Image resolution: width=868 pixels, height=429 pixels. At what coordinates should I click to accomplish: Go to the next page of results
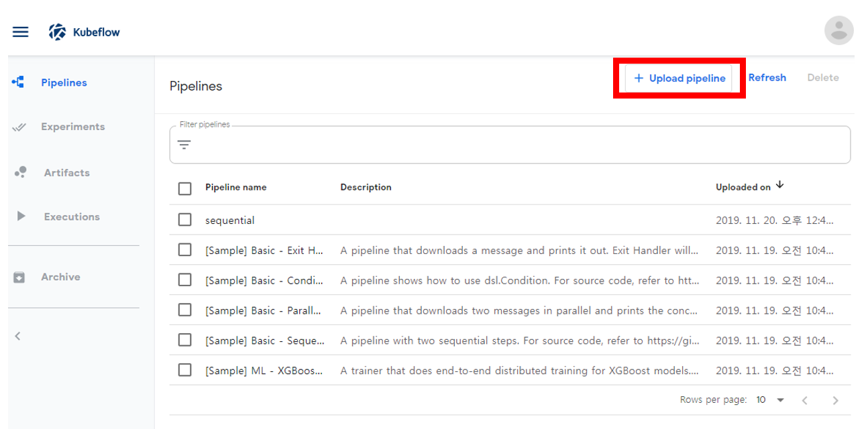point(835,400)
